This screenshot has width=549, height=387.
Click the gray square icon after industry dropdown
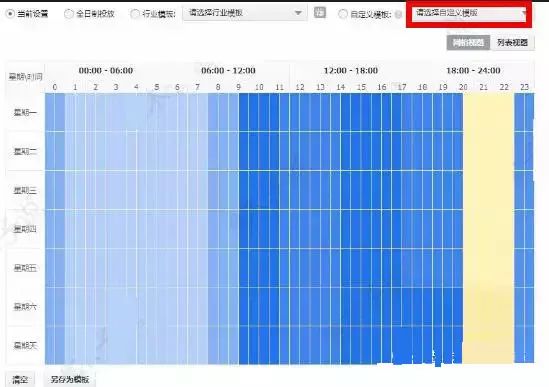[320, 13]
